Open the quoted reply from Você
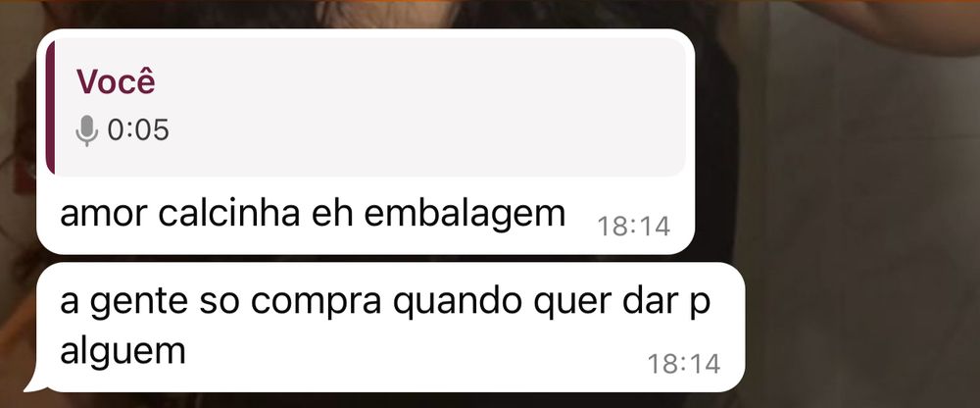 tap(366, 107)
